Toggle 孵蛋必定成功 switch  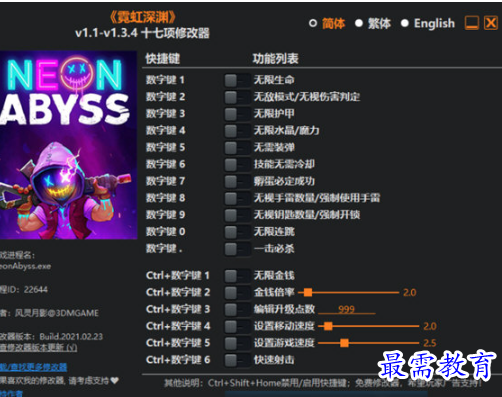click(x=237, y=181)
